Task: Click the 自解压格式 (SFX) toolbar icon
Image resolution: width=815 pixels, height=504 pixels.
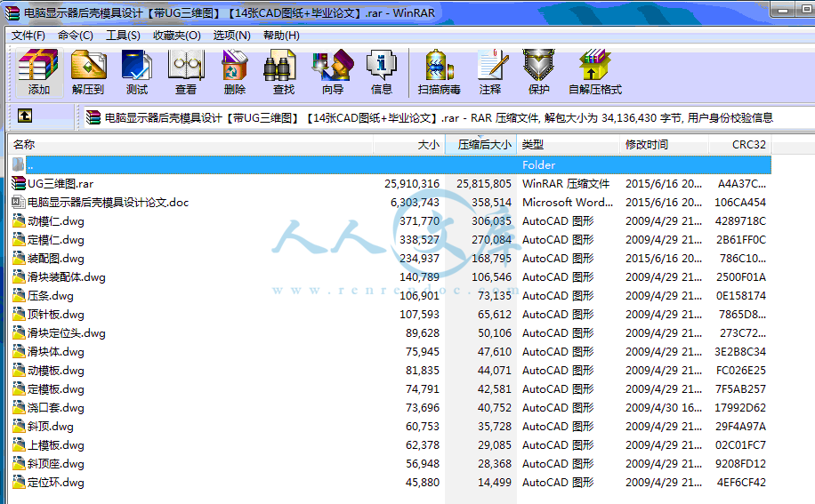Action: (x=594, y=66)
